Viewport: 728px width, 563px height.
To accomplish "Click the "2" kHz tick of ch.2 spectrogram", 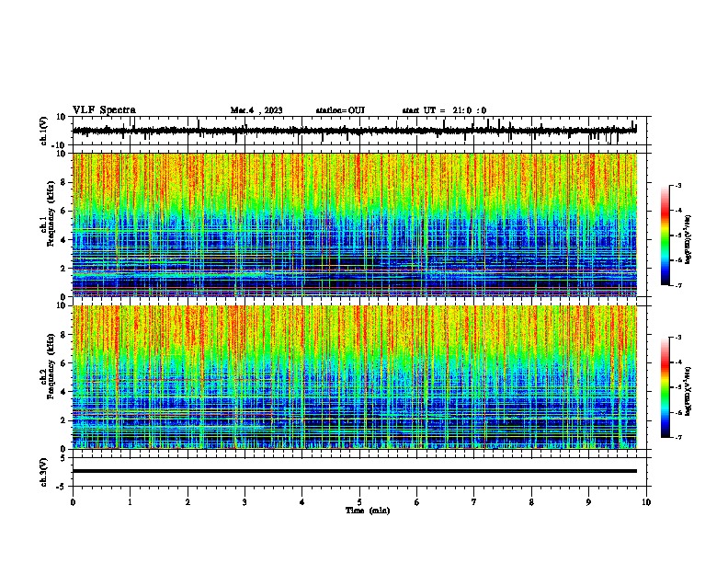I will pos(63,420).
